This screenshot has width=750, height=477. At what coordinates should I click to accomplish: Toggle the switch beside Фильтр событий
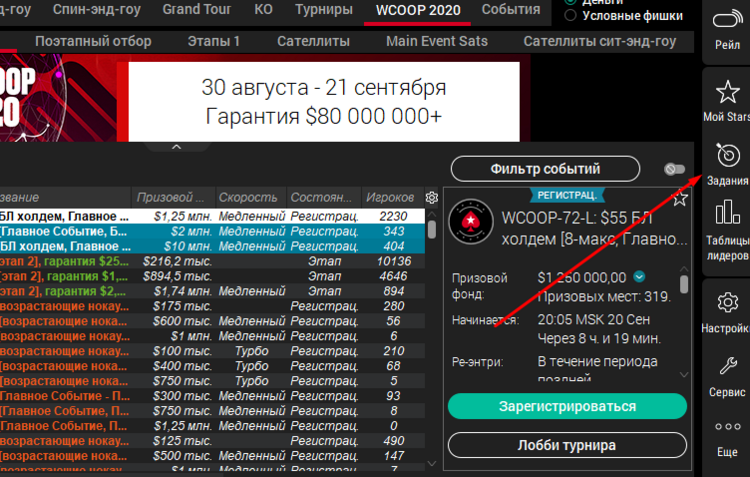click(675, 169)
